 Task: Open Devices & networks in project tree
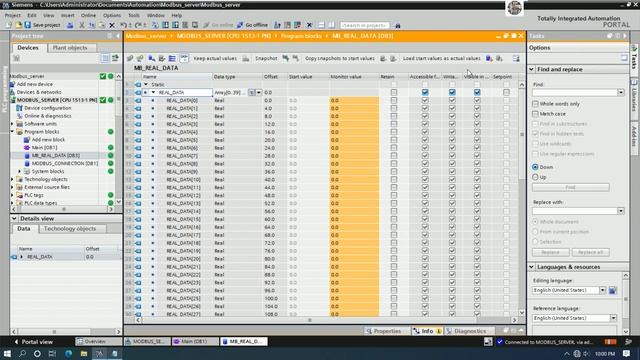[39, 92]
